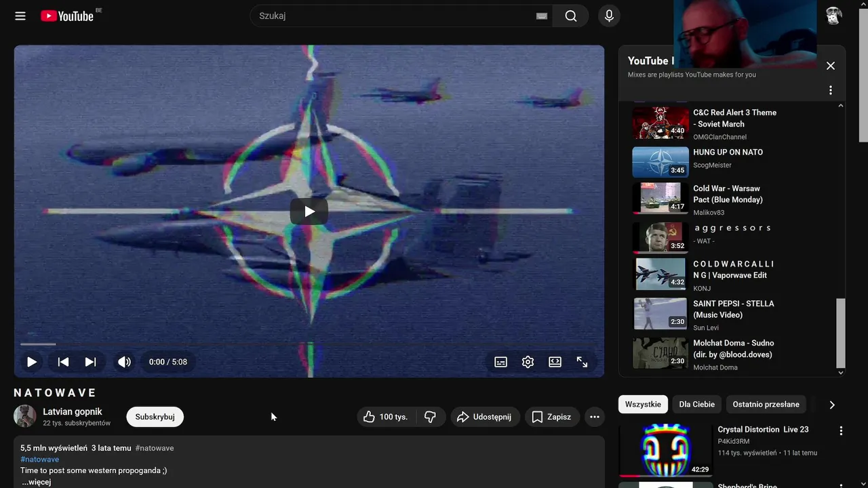Select the Ostatnio przesłane filter chip
The height and width of the screenshot is (488, 868).
click(766, 405)
